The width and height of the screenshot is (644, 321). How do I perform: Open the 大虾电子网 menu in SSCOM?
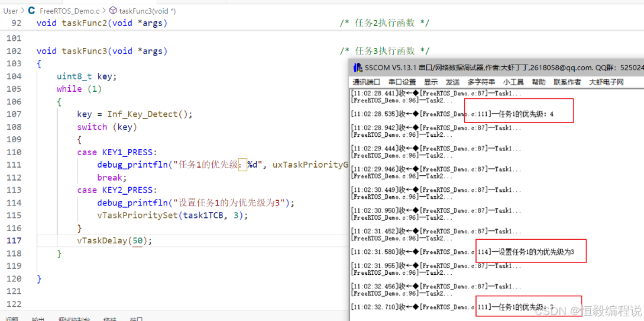[606, 82]
